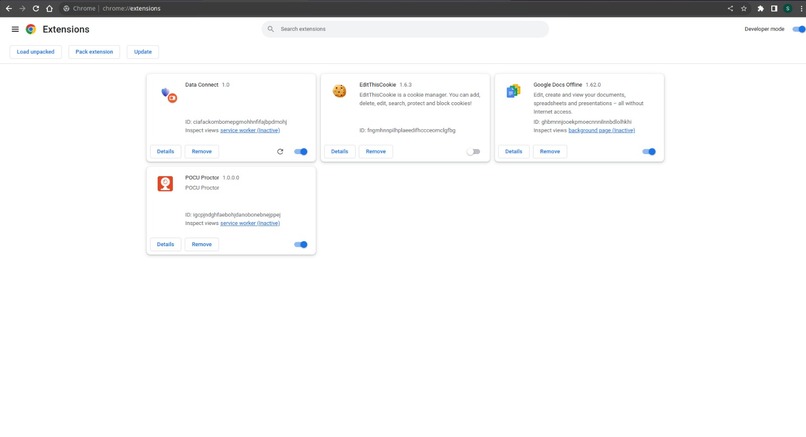Click the Chrome logo beside Extensions title
806x437 pixels.
pyautogui.click(x=31, y=29)
